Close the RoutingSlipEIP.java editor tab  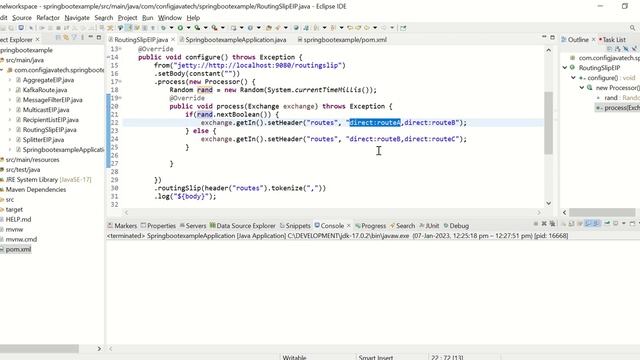pyautogui.click(x=173, y=40)
